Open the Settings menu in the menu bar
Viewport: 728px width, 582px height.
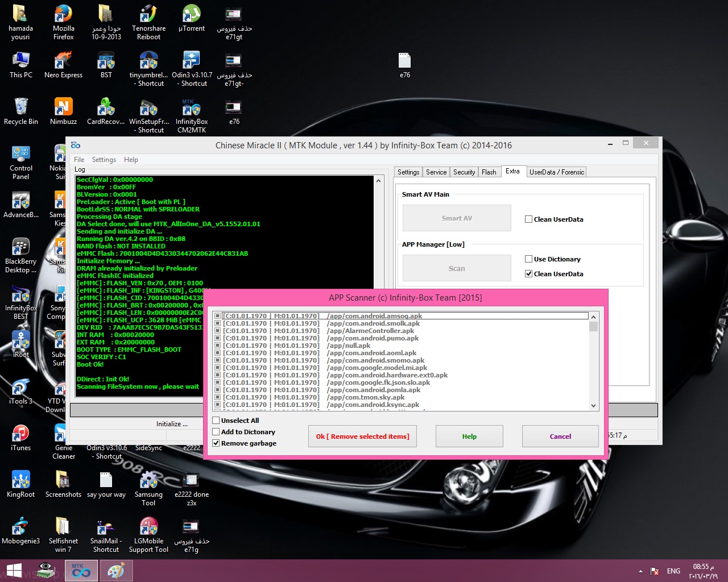tap(104, 160)
